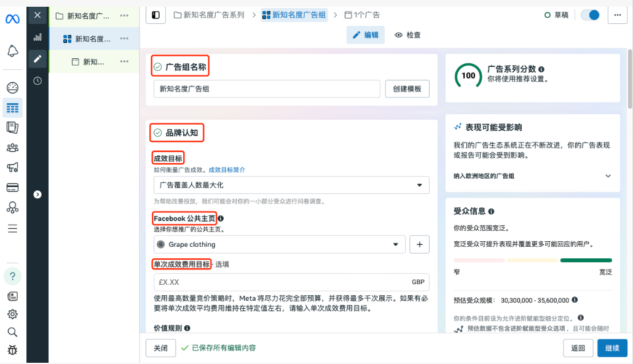Viewport: 633px width, 364px height.
Task: Open the settings gear icon
Action: pyautogui.click(x=13, y=314)
